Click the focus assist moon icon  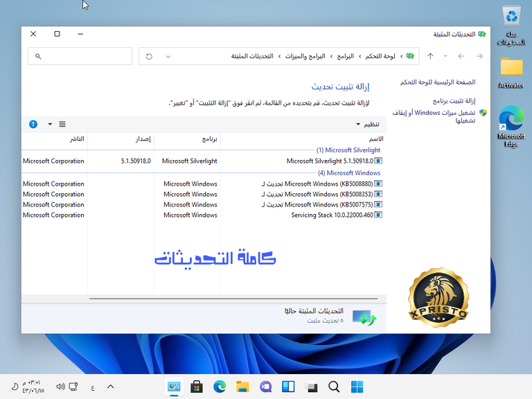tap(15, 387)
